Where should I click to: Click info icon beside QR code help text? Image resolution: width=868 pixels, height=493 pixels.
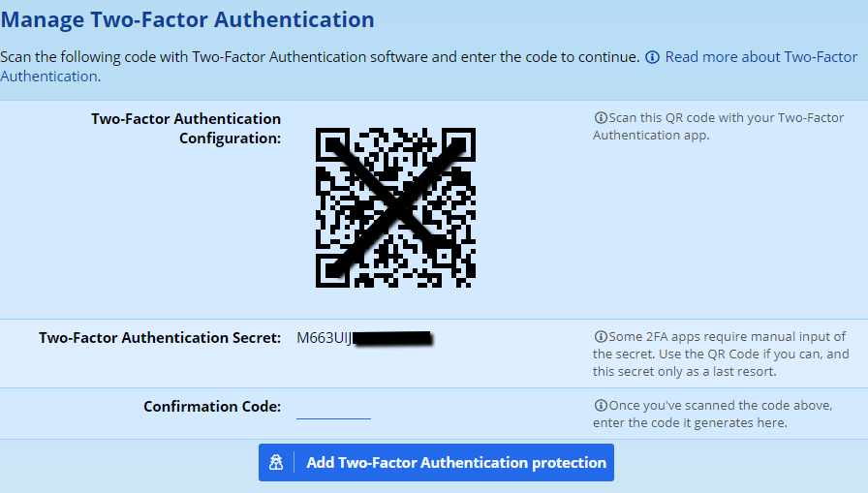tap(601, 118)
